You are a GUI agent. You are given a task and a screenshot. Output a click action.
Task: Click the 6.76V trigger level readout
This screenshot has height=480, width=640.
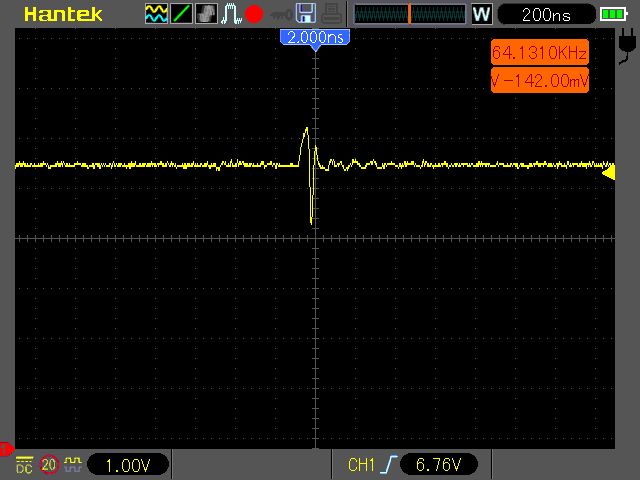point(438,464)
